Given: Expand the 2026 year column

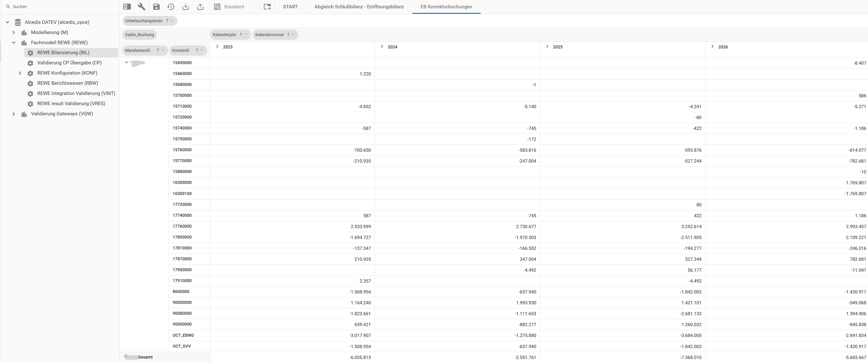Looking at the screenshot, I should coord(712,47).
